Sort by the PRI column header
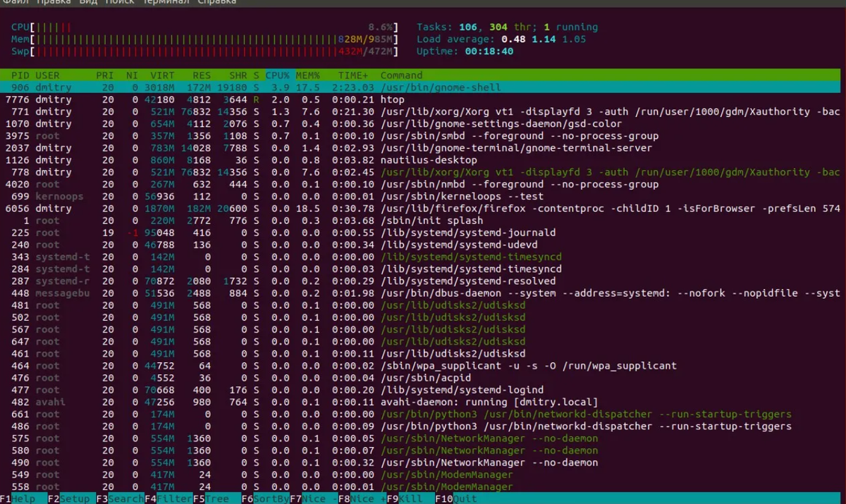 105,75
